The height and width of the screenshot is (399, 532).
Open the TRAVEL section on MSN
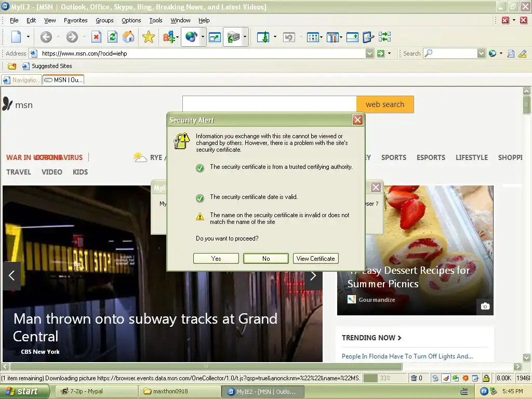pyautogui.click(x=19, y=172)
